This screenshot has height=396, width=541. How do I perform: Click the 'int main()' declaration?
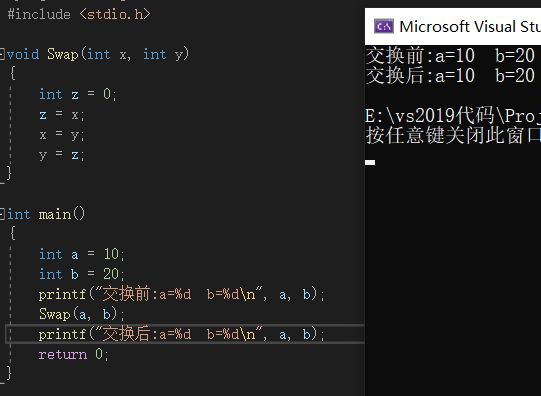click(46, 214)
